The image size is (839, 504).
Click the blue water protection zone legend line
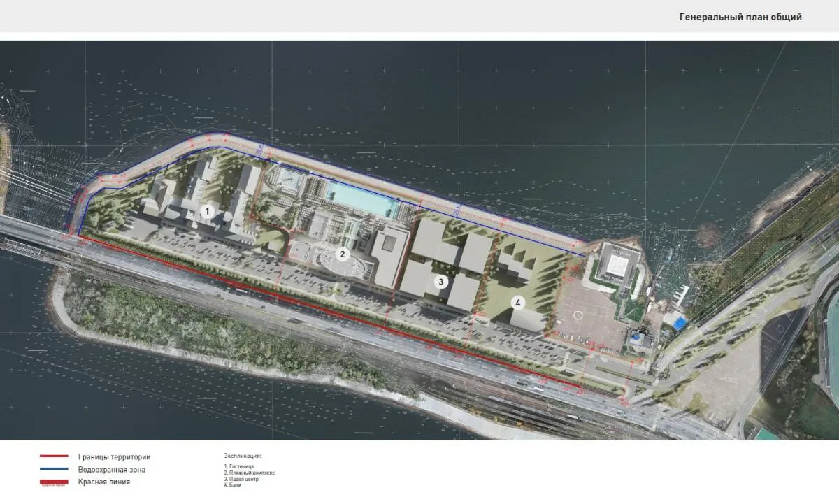pos(54,469)
